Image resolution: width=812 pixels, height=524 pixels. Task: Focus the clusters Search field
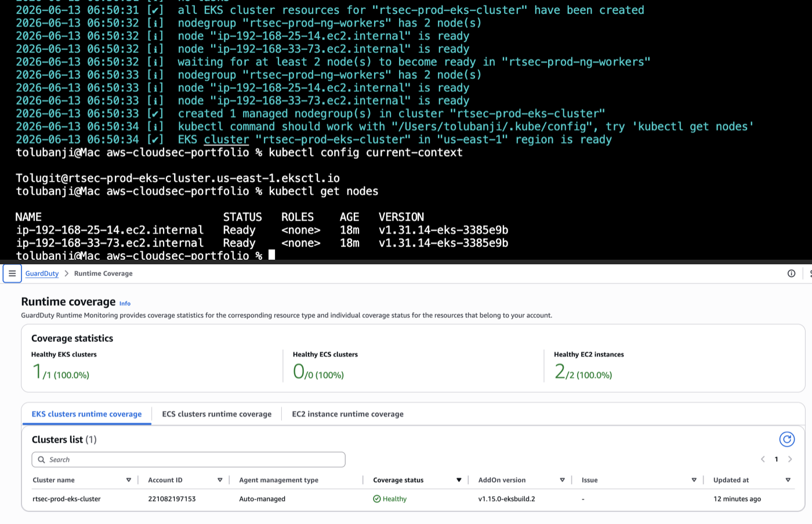(188, 460)
